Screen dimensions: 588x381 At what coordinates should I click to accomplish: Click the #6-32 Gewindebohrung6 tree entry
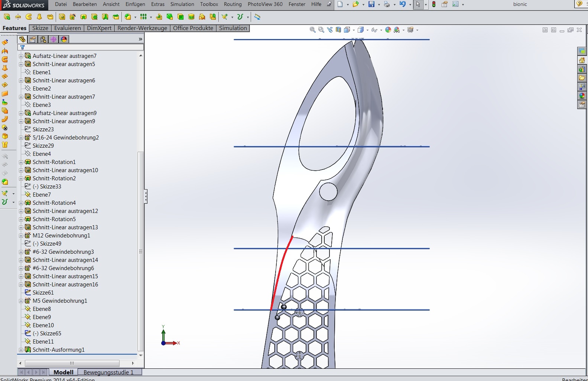pyautogui.click(x=63, y=268)
